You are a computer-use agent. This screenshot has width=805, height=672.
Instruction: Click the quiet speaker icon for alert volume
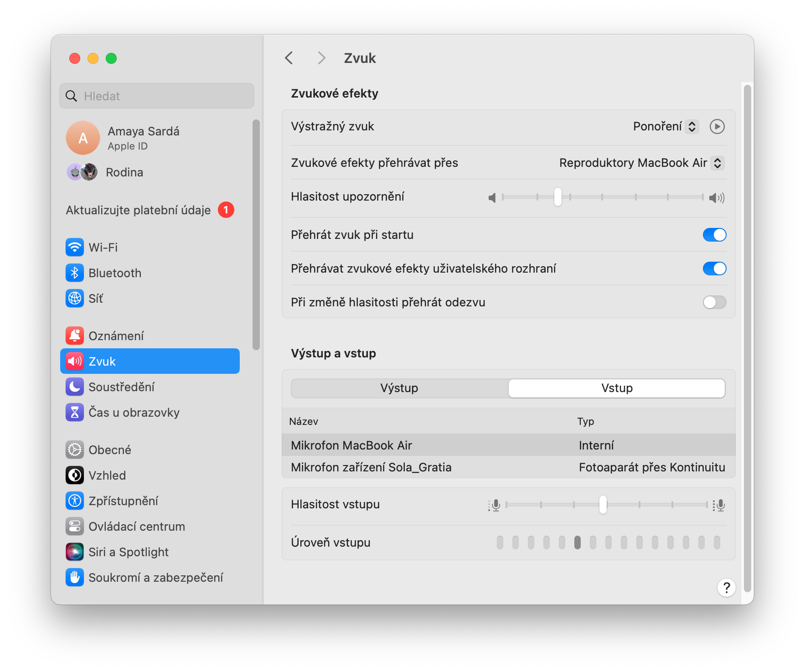point(492,197)
